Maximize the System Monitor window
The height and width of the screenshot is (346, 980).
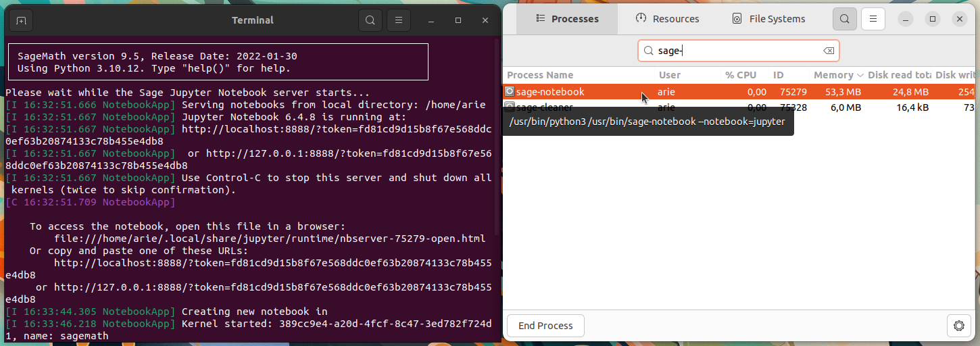(x=933, y=19)
